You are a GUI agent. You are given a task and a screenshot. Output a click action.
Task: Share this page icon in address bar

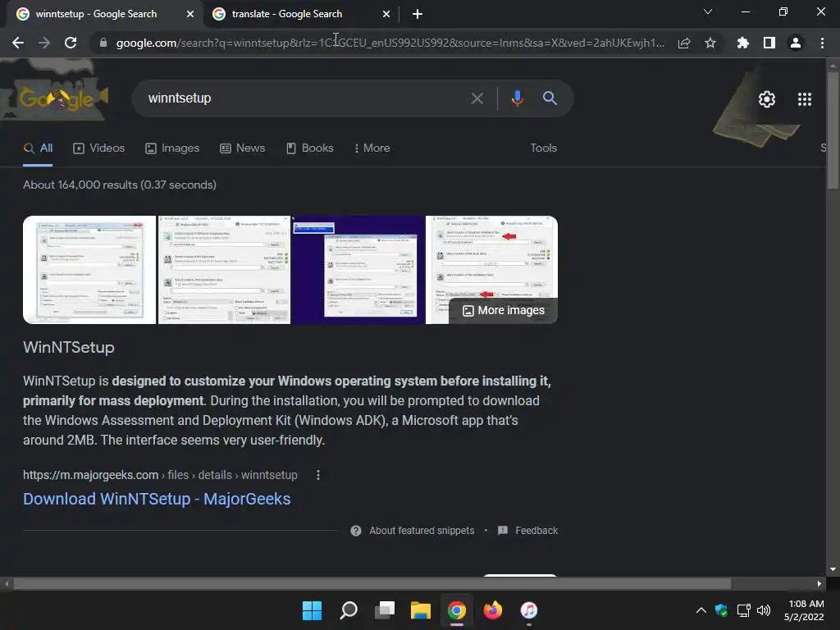point(683,43)
